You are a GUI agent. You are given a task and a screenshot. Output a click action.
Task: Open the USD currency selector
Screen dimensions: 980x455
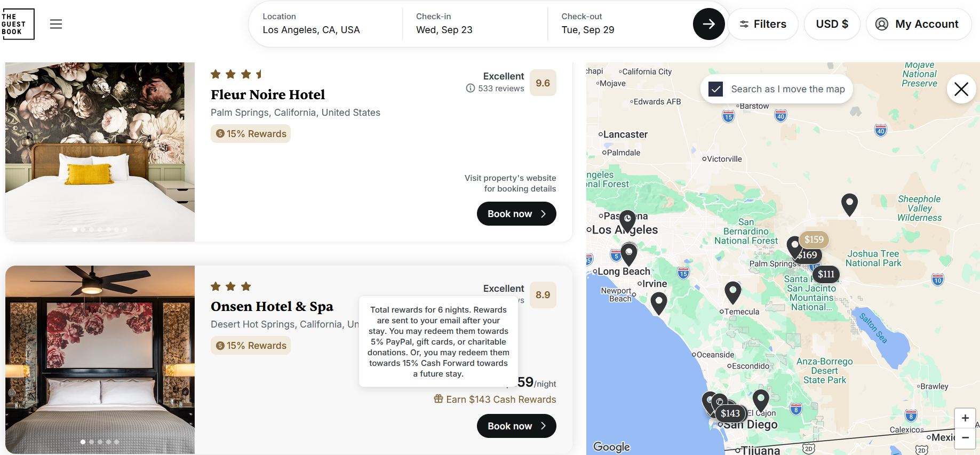pyautogui.click(x=832, y=24)
